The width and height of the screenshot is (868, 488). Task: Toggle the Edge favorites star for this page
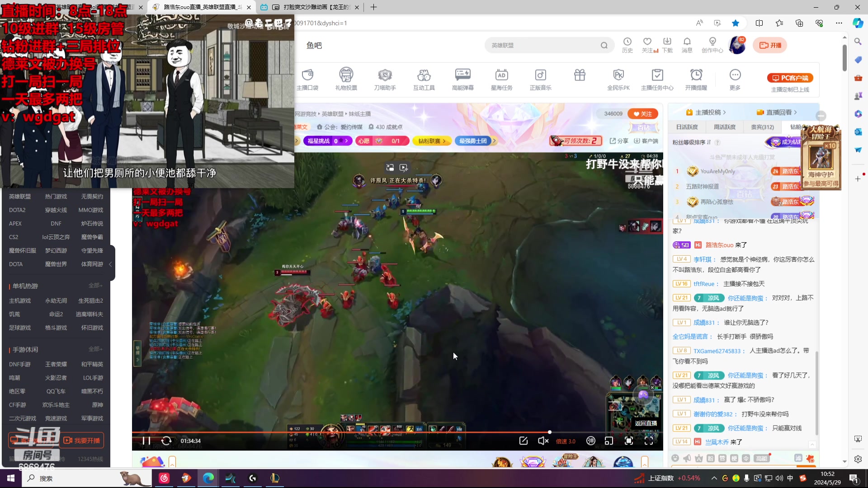[736, 23]
